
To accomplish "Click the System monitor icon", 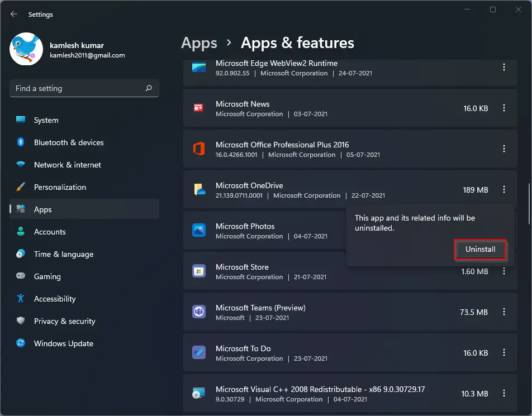I will 21,119.
